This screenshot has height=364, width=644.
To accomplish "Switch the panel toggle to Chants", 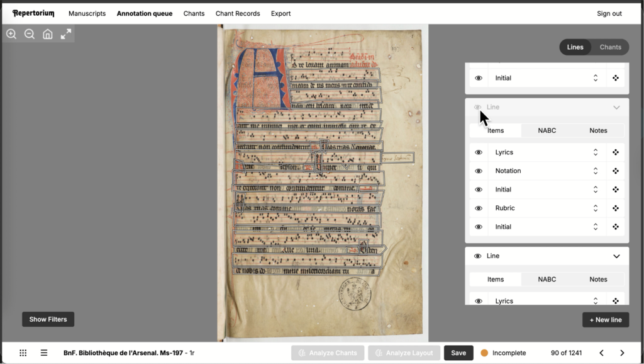I will click(x=610, y=47).
